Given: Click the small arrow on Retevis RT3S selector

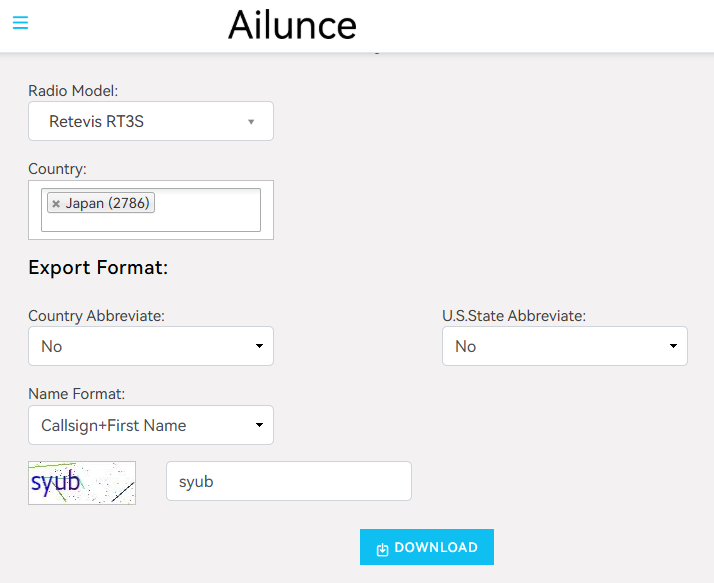Looking at the screenshot, I should 251,122.
